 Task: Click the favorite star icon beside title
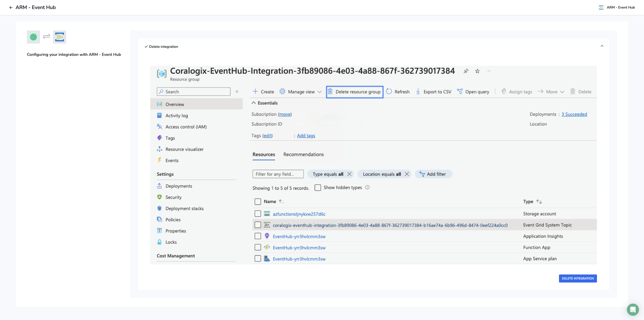[x=477, y=71]
